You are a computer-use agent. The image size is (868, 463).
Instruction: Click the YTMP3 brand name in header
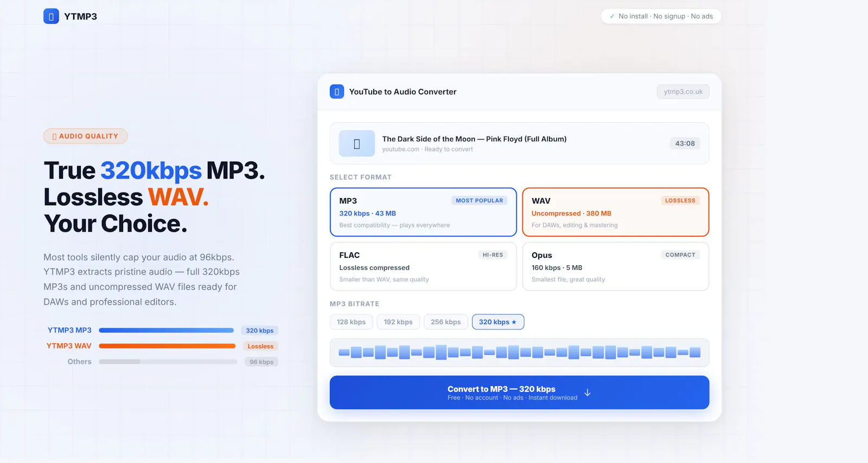(x=80, y=16)
